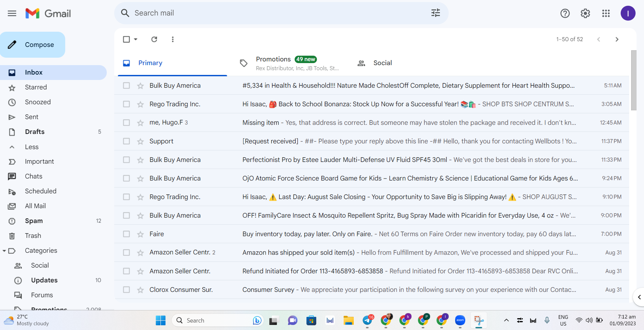Viewport: 644px width, 330px height.
Task: Open the Scheduled folder
Action: point(53,191)
